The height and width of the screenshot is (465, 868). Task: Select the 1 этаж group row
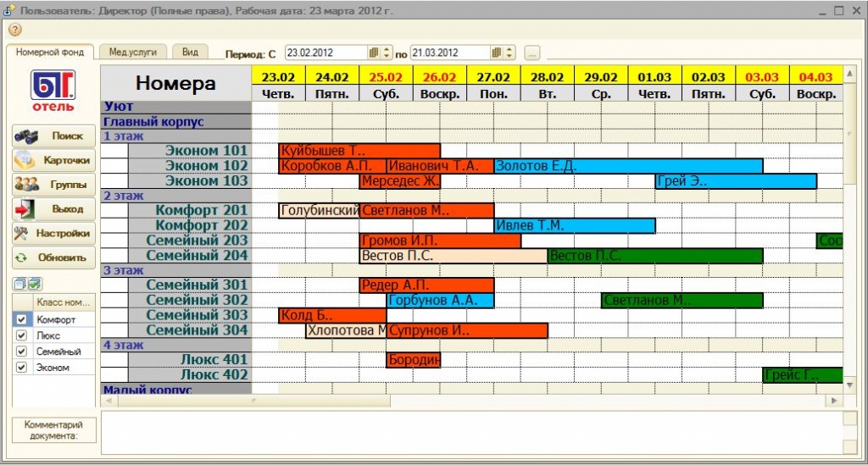(176, 136)
